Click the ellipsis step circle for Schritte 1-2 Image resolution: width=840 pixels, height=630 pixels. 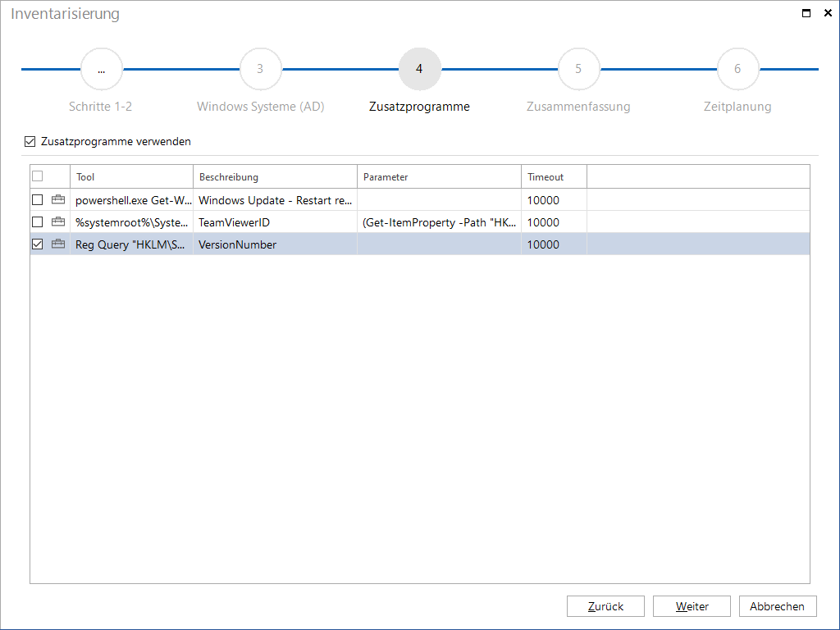click(x=101, y=69)
